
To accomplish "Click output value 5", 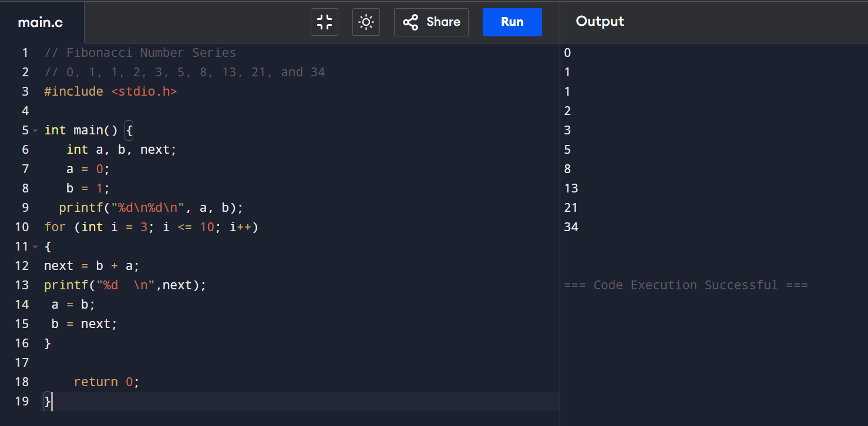I will pyautogui.click(x=567, y=150).
